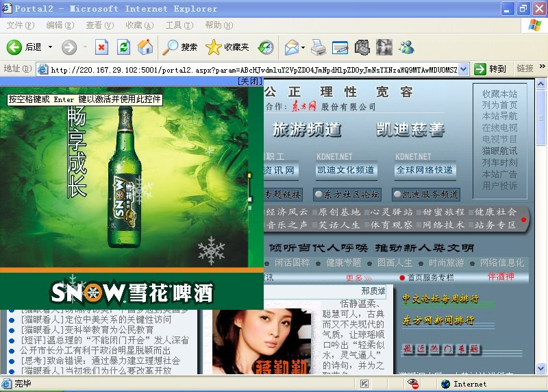The height and width of the screenshot is (392, 548).
Task: Open the 心灵驿站 forum section
Action: (x=391, y=212)
